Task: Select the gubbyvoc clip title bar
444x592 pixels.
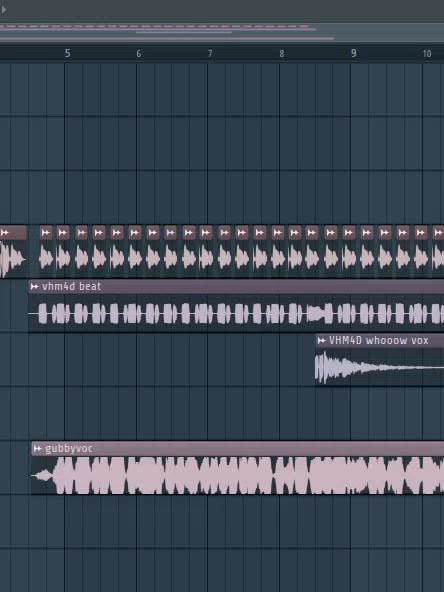Action: coord(238,449)
